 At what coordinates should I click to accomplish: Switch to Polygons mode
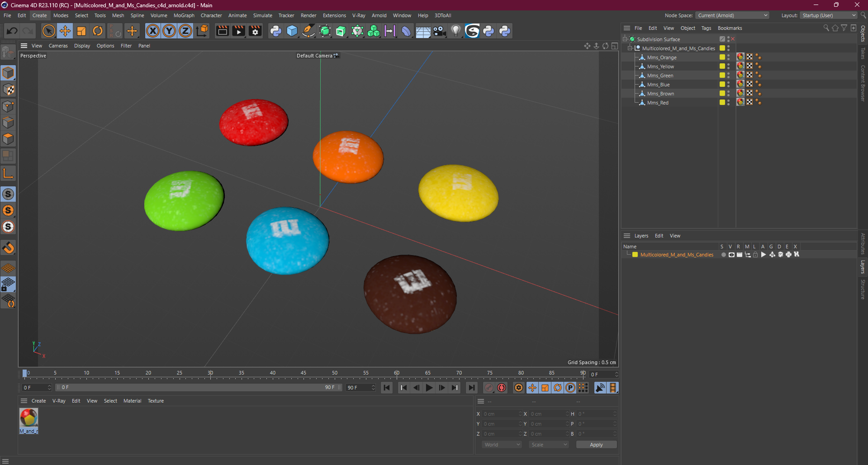(x=8, y=139)
